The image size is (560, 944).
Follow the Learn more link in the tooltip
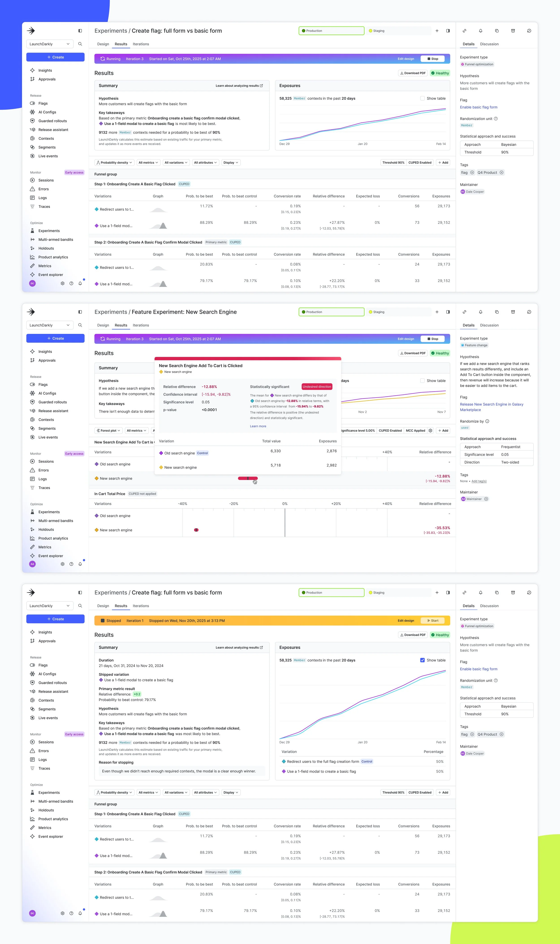(258, 426)
